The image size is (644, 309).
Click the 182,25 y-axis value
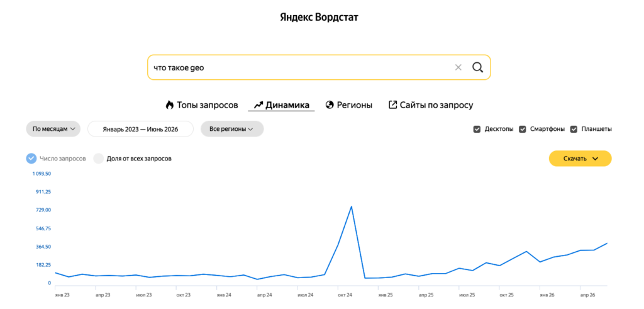pos(43,264)
